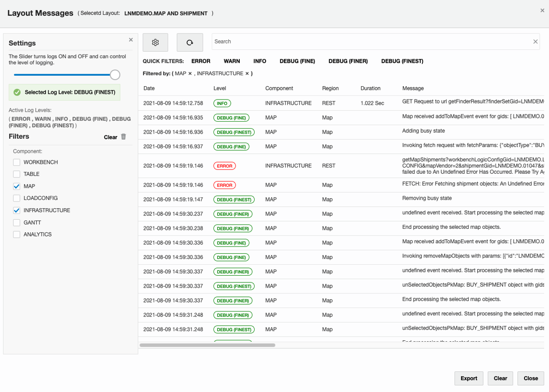Click the refresh logs icon
Viewport: 549px width, 392px height.
point(190,43)
